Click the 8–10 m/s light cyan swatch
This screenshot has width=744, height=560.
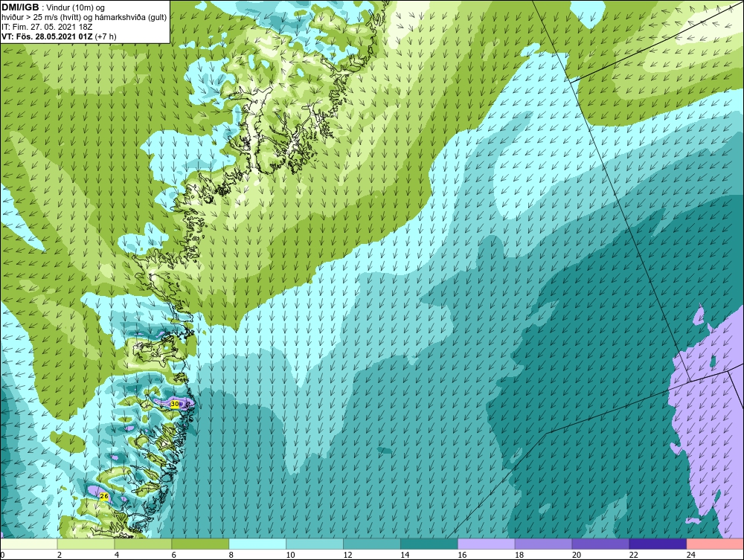(257, 544)
